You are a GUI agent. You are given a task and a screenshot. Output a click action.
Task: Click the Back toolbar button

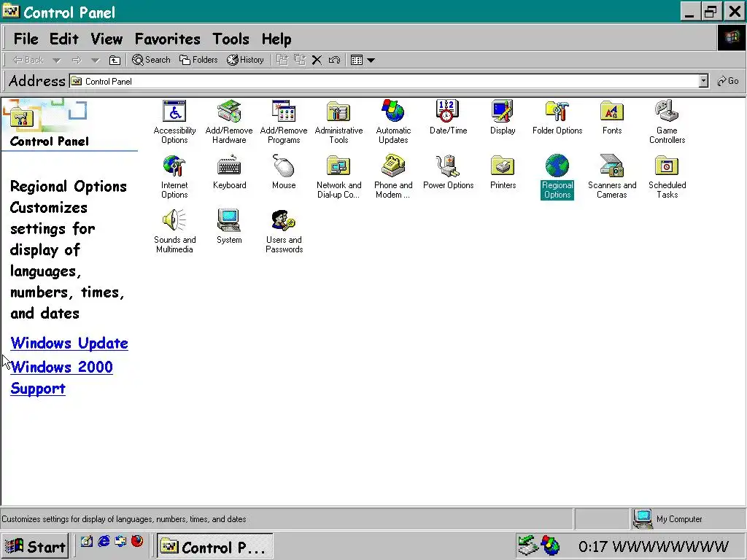[x=28, y=60]
